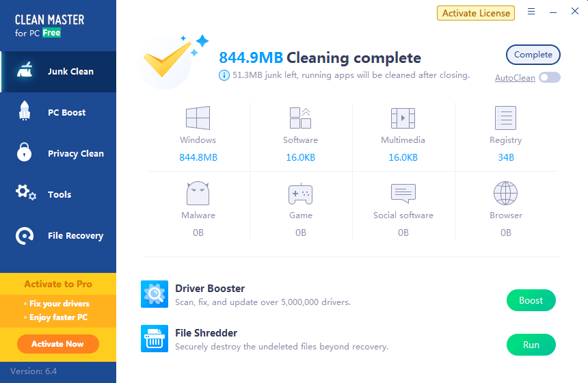588x383 pixels.
Task: Click the Complete button
Action: [533, 55]
